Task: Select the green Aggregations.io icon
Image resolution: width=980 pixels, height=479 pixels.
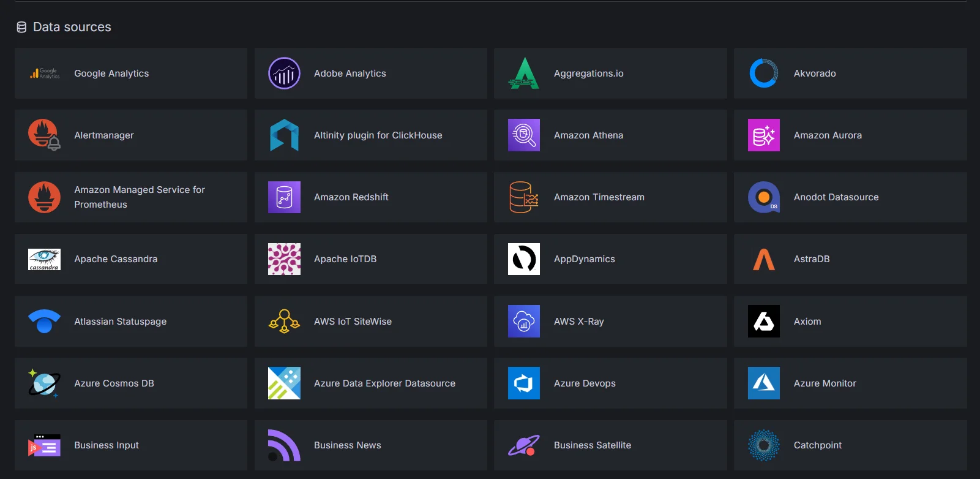Action: 524,74
